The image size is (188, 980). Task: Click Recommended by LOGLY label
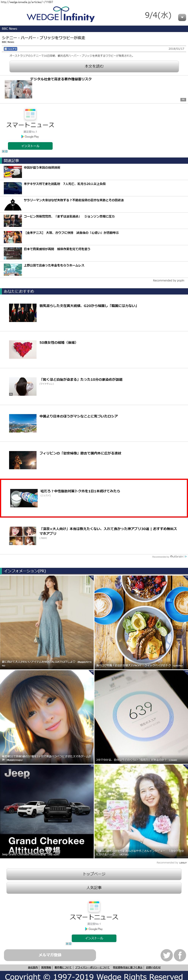(172, 863)
